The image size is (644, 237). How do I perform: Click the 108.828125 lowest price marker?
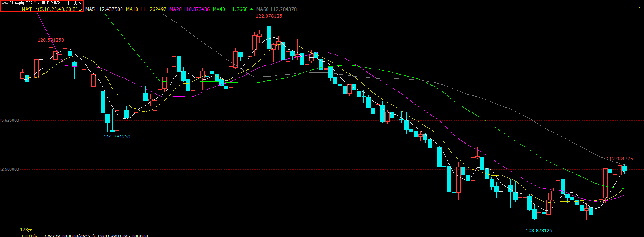coord(539,231)
